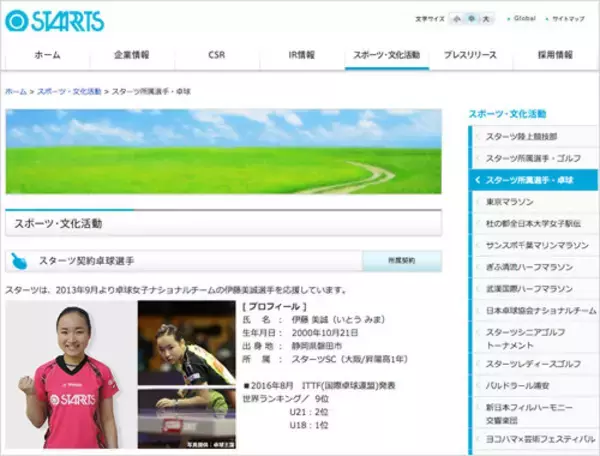Click the 所属契約 button
Viewport: 600px width, 456px height.
(x=401, y=261)
